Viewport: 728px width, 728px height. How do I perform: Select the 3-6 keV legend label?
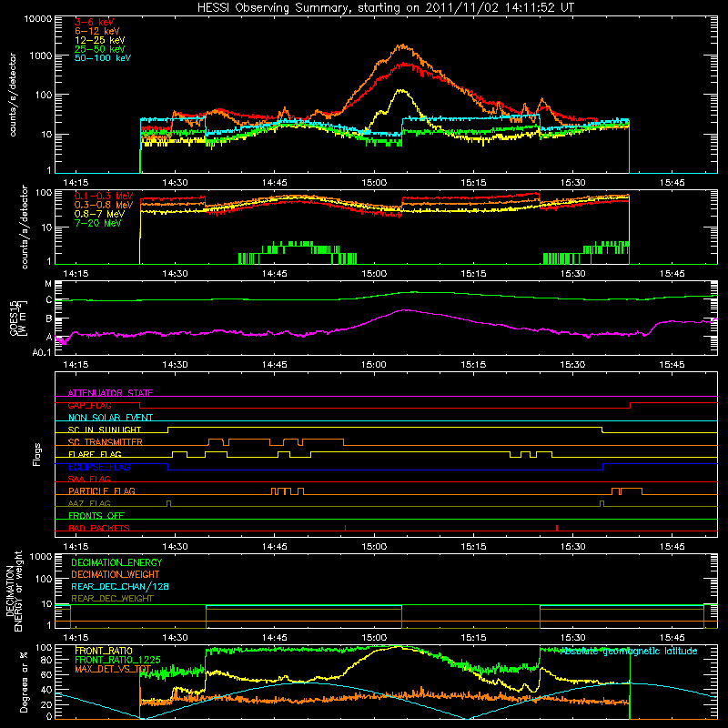click(94, 22)
